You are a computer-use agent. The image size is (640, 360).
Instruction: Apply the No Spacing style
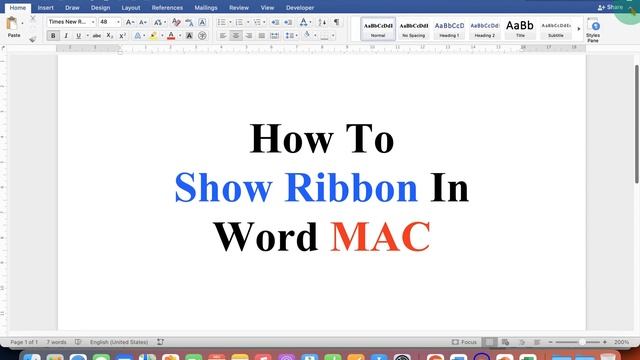click(x=413, y=29)
